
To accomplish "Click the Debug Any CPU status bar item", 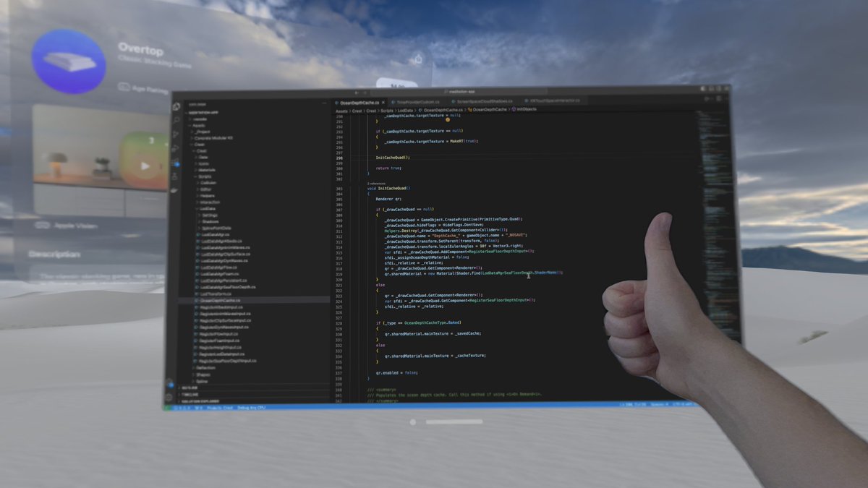I will tap(251, 408).
